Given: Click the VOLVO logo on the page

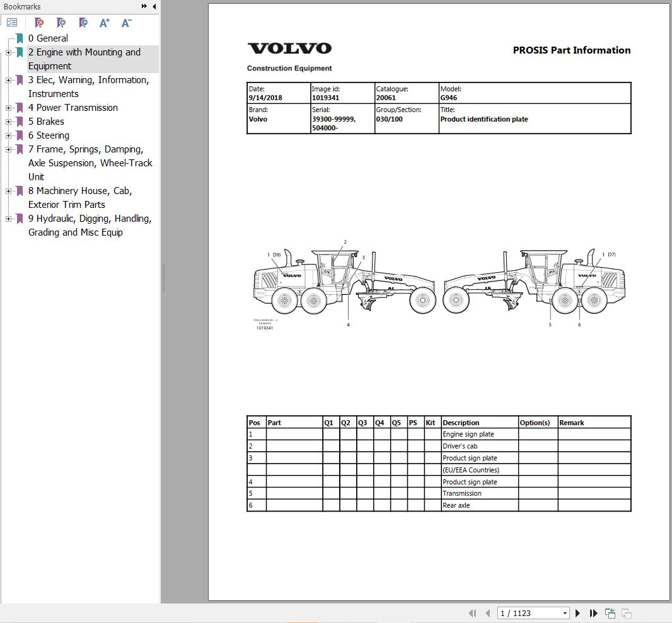Looking at the screenshot, I should click(290, 49).
